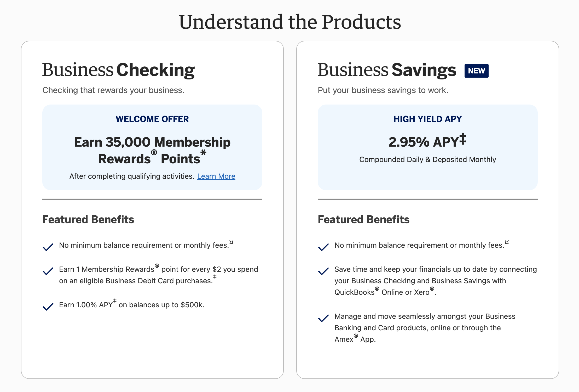Screen dimensions: 579x392
Task: Open the Learn More link in Welcome Offer
Action: click(x=216, y=176)
